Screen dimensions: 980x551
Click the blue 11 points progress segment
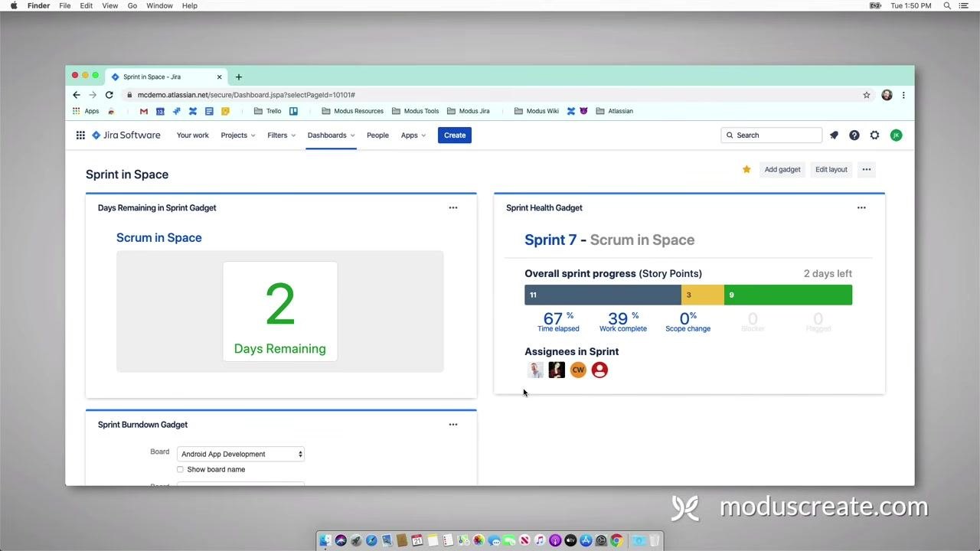[x=603, y=295]
